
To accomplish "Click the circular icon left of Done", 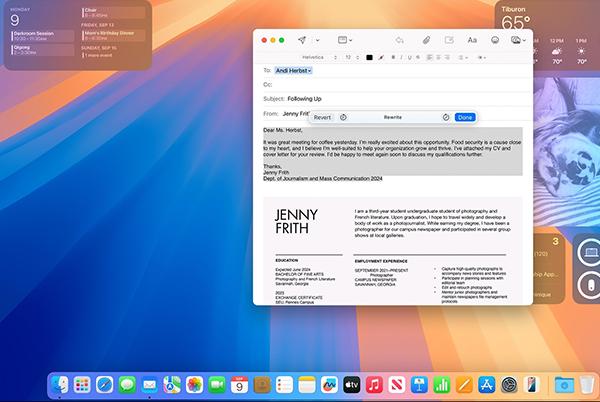I will pyautogui.click(x=446, y=117).
